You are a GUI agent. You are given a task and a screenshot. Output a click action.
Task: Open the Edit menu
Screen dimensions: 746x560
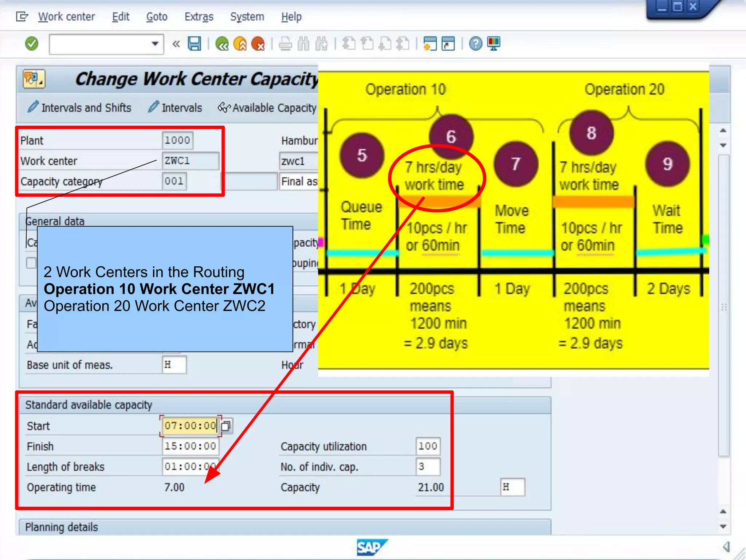click(x=121, y=17)
